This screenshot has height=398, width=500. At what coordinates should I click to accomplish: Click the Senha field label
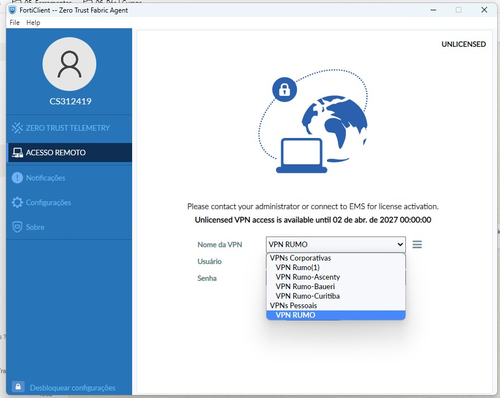point(207,278)
